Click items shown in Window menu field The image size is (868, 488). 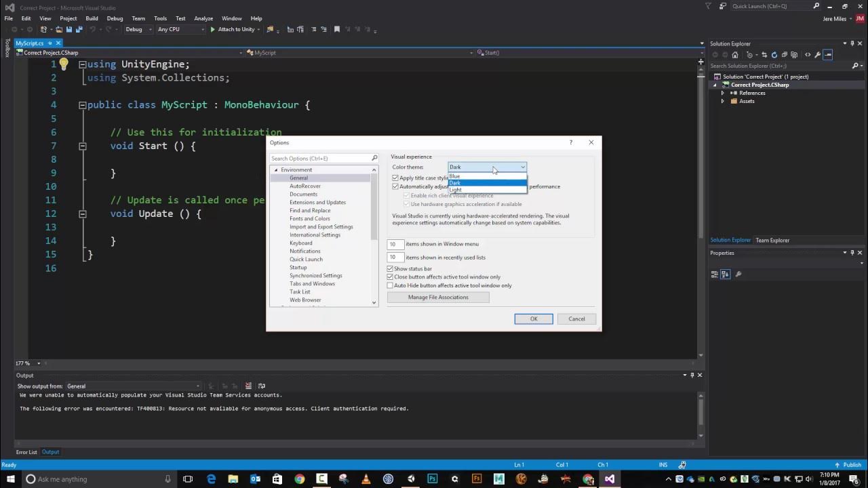click(395, 244)
